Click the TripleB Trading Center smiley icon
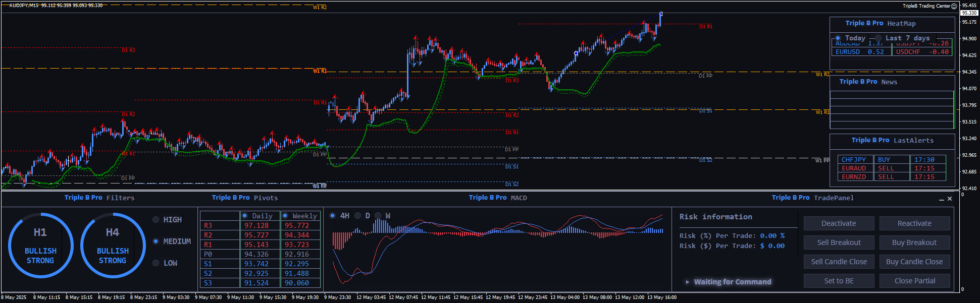The image size is (980, 303). tap(954, 6)
